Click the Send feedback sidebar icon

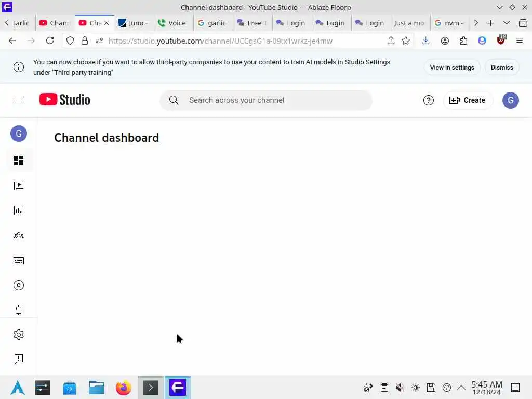[x=19, y=359]
